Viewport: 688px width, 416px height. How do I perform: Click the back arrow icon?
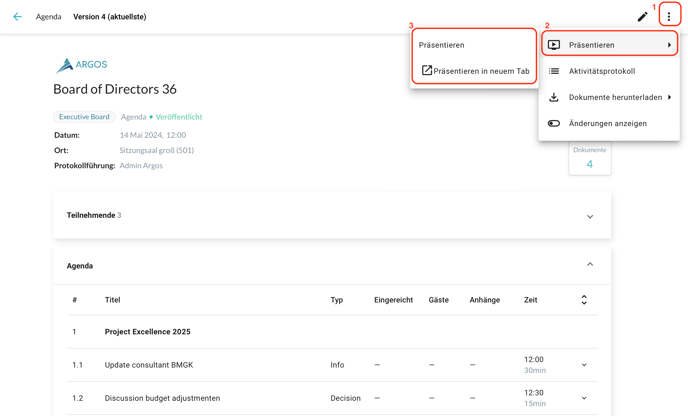point(17,17)
